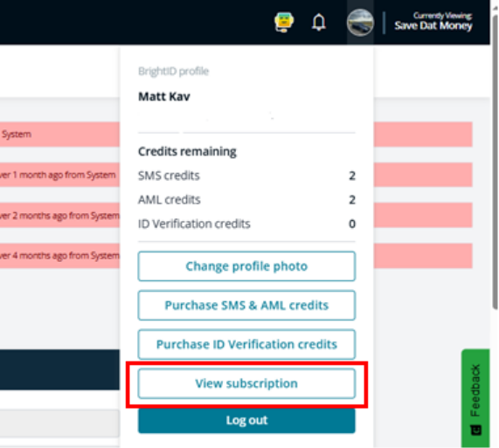Click the Log out button
This screenshot has height=448, width=499.
coord(246,420)
